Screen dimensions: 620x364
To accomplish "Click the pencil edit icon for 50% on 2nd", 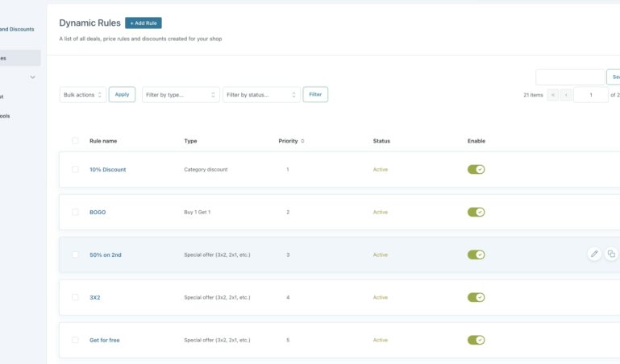I will tap(594, 254).
